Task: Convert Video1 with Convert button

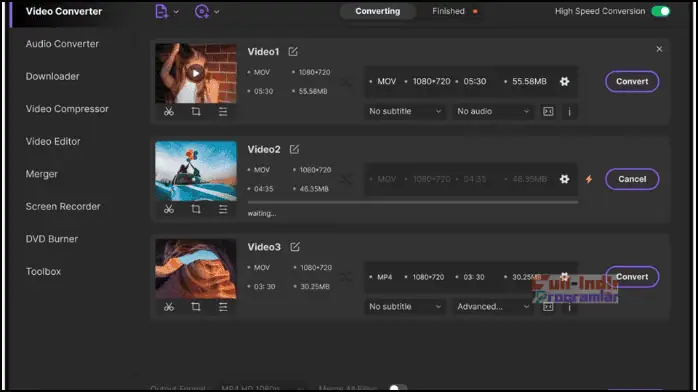Action: [632, 81]
